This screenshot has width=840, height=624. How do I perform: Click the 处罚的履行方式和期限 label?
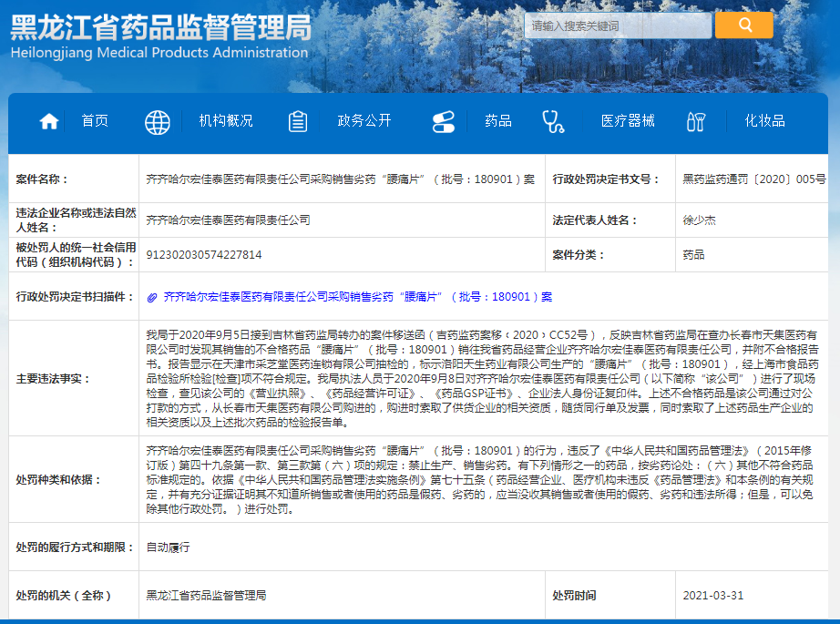tap(75, 547)
